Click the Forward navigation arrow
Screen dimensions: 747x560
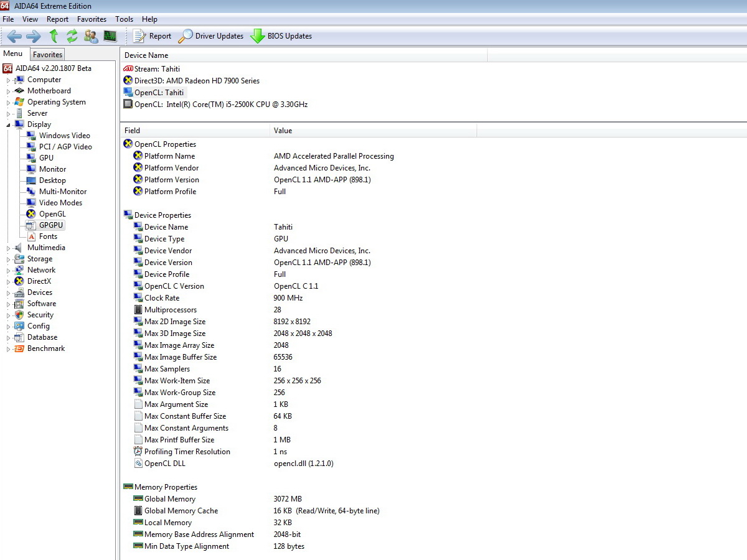tap(34, 36)
